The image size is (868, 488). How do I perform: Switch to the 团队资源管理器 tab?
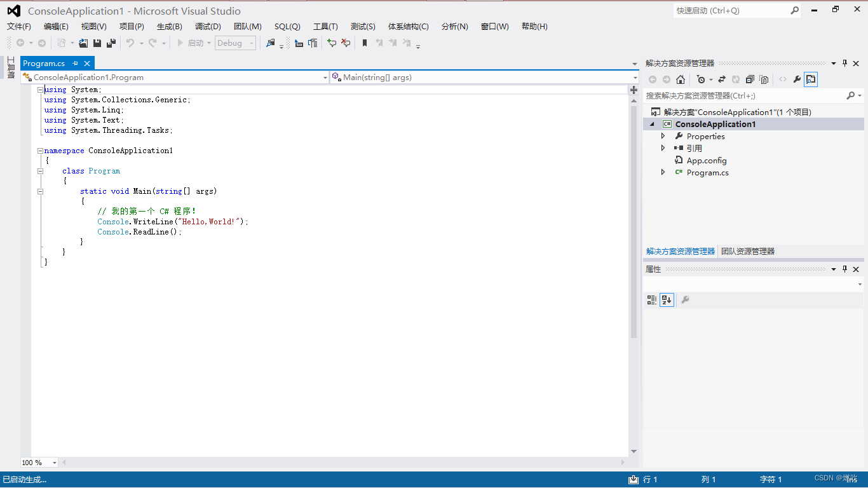pos(748,252)
